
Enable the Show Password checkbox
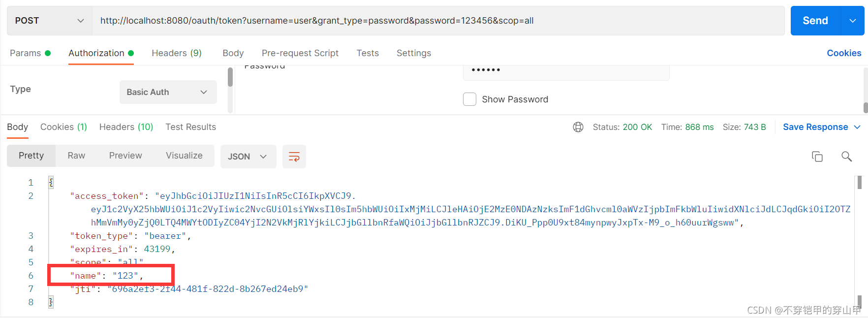pos(470,99)
